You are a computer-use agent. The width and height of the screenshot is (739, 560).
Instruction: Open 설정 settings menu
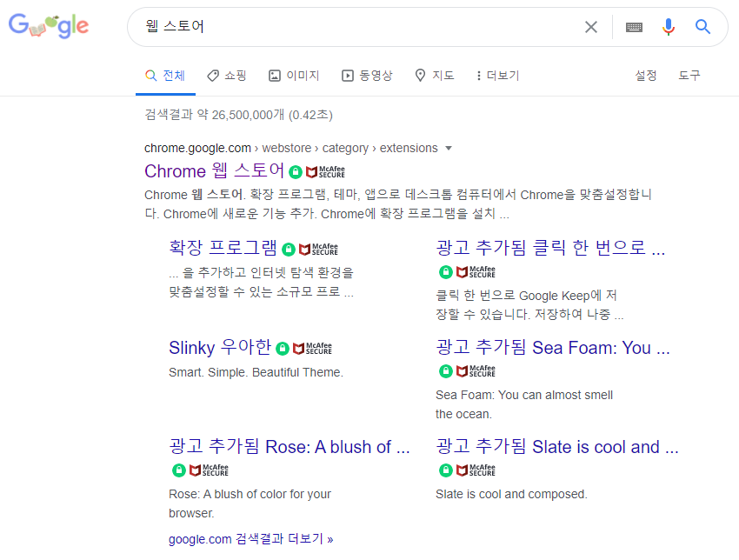646,76
